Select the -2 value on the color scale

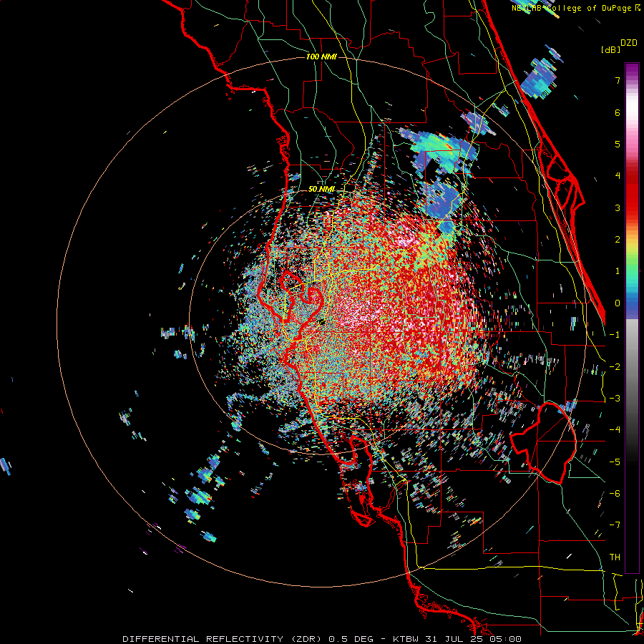[x=615, y=367]
